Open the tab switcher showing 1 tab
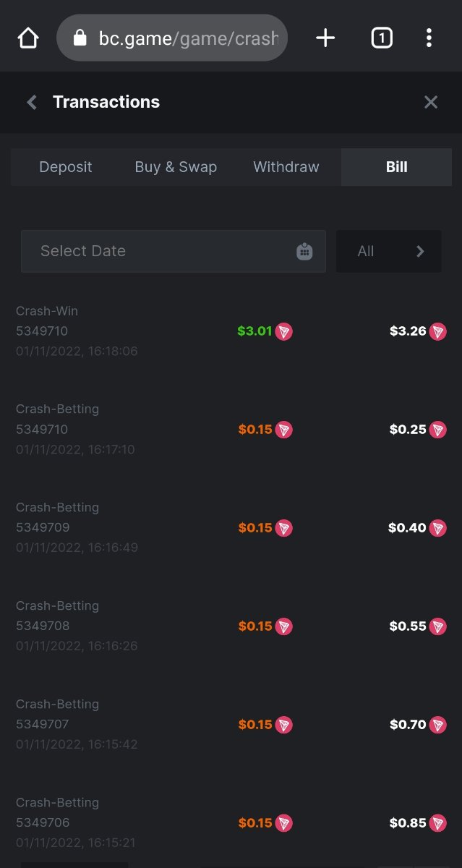The height and width of the screenshot is (868, 462). click(381, 38)
